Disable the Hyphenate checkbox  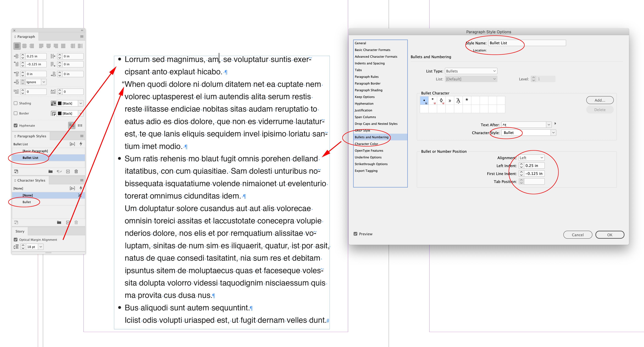coord(16,125)
